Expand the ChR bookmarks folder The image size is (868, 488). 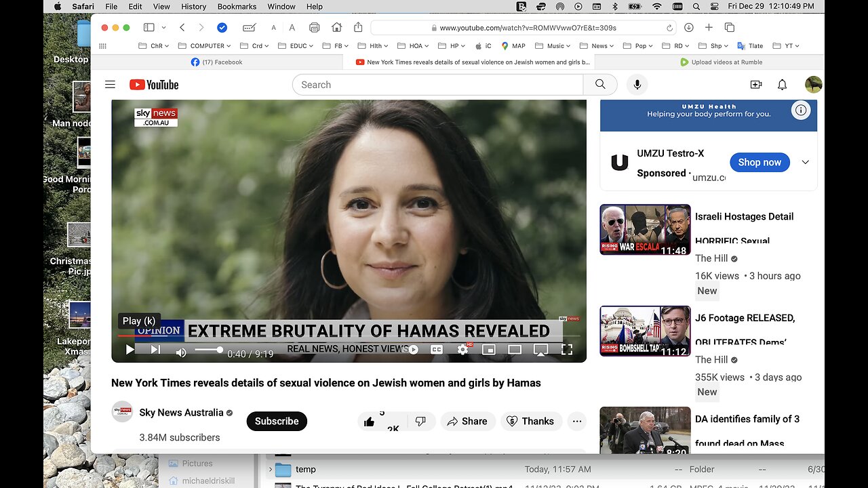(x=154, y=46)
